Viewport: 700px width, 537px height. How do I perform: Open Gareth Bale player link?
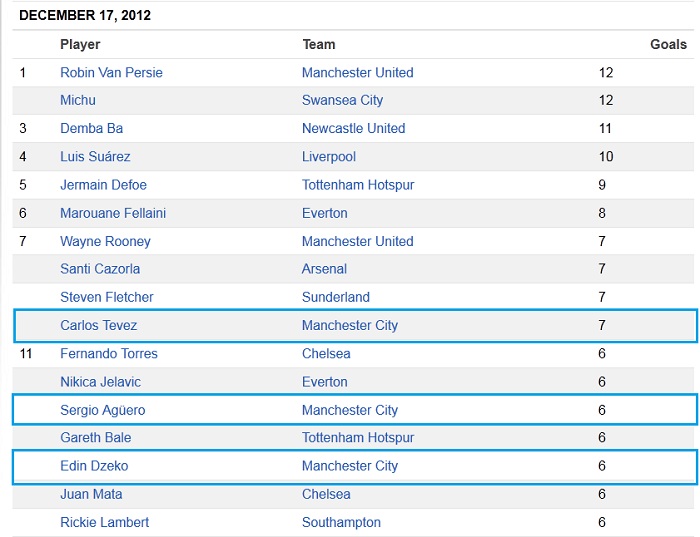(x=96, y=437)
